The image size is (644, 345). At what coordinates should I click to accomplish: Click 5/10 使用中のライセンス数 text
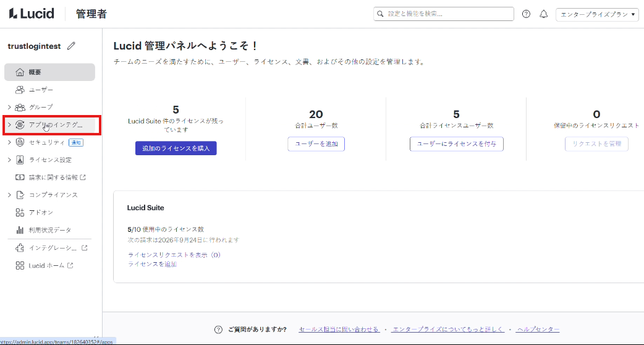[x=166, y=229]
